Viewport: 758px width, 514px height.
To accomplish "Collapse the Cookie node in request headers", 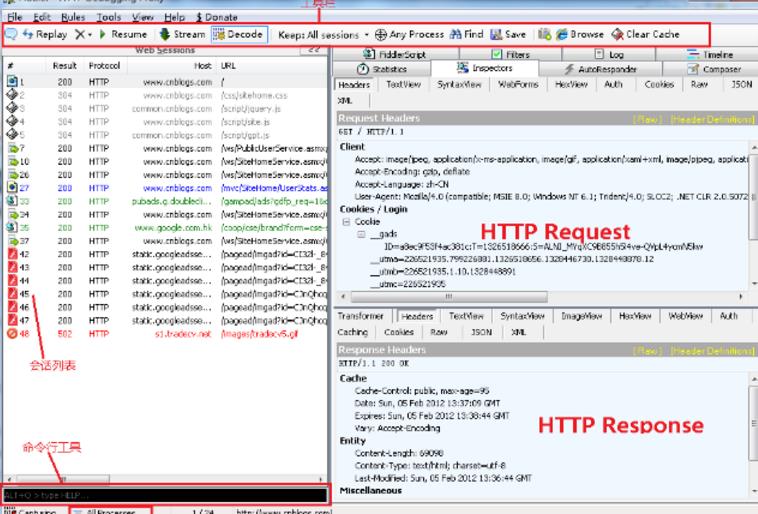I will pos(346,220).
